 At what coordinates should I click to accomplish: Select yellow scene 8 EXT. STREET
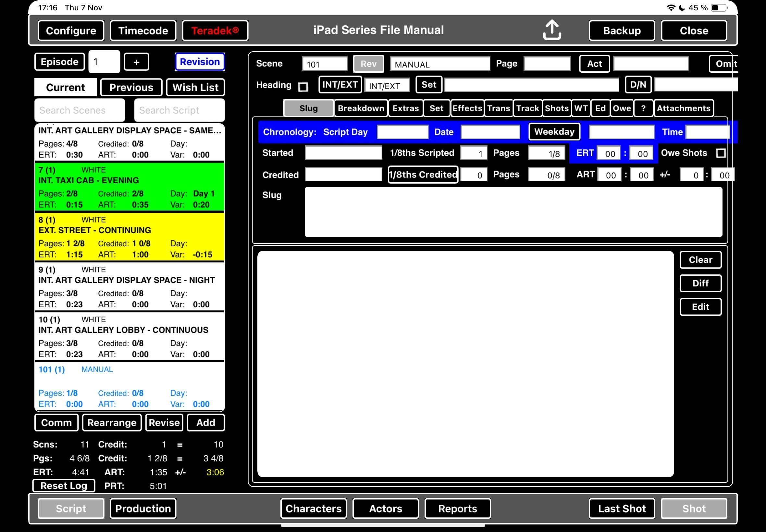tap(130, 237)
